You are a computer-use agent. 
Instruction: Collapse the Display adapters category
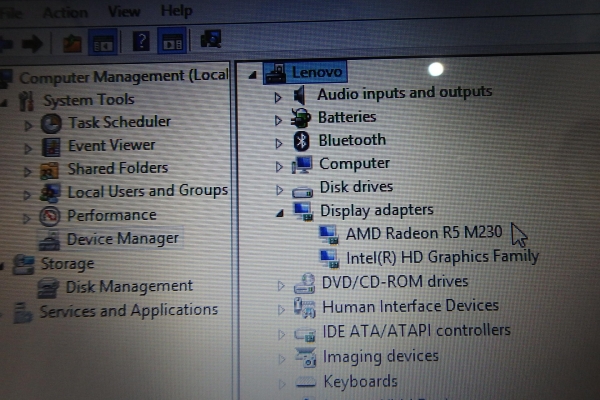280,214
